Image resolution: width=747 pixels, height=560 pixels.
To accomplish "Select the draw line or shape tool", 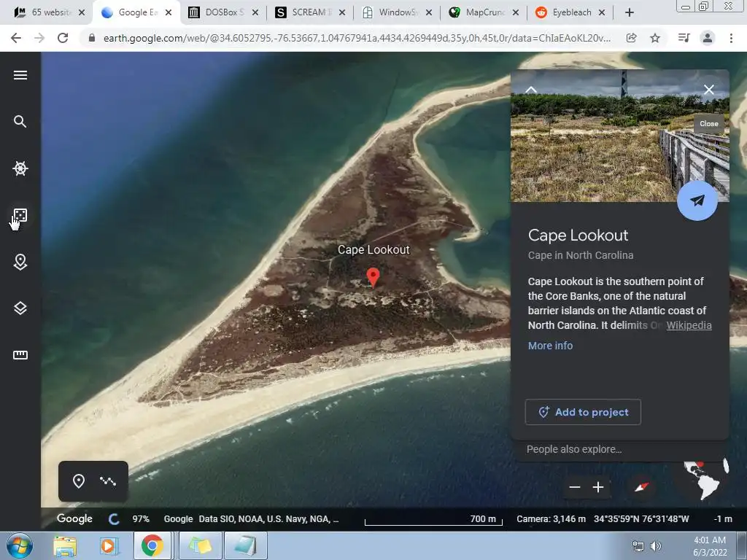I will click(x=108, y=481).
